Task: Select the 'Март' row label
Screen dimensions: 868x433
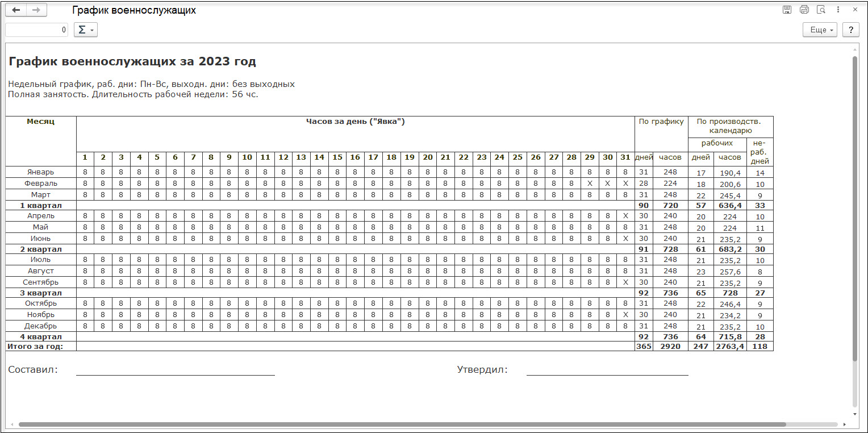Action: tap(41, 194)
